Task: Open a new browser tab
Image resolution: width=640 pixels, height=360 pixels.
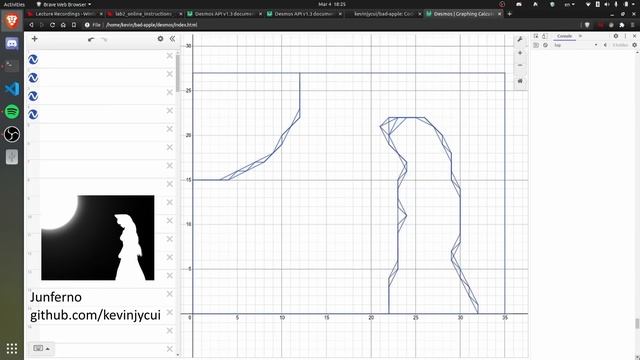Action: coord(509,14)
